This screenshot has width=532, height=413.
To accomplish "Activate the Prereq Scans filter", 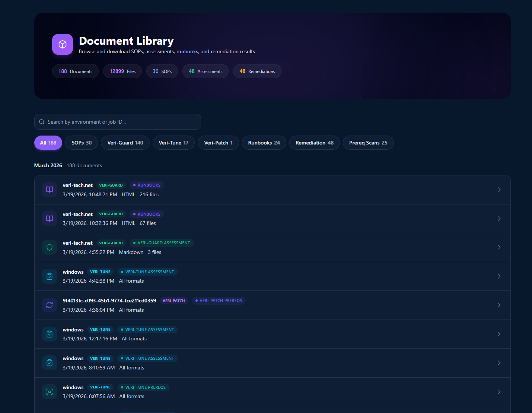I will [x=368, y=143].
